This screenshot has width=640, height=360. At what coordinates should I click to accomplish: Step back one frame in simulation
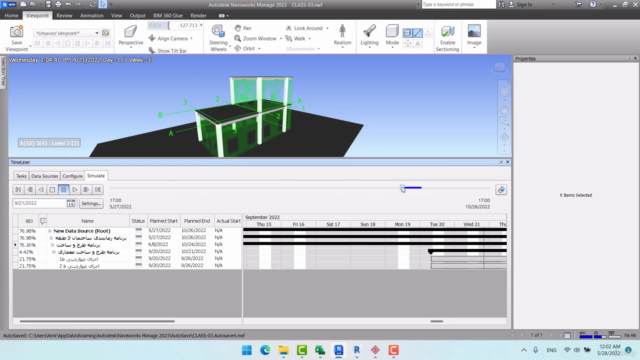pyautogui.click(x=29, y=189)
